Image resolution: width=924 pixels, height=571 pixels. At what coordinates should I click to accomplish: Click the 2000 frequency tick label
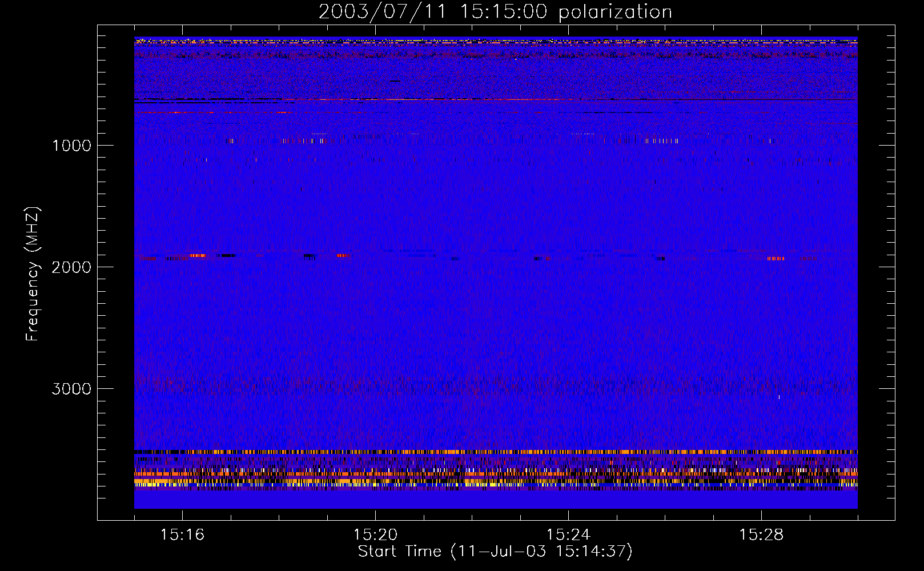71,267
